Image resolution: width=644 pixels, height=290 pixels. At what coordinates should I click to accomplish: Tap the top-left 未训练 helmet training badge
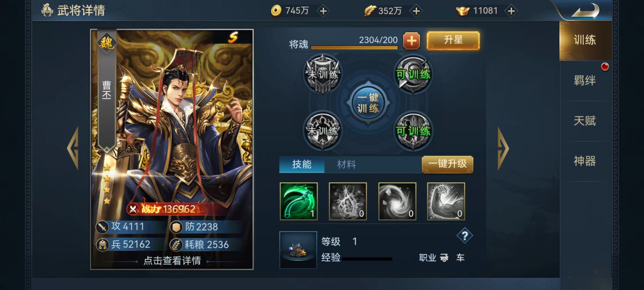click(323, 74)
